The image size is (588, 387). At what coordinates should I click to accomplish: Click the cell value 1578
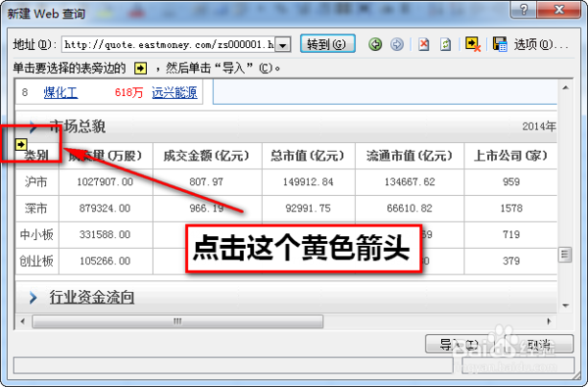512,208
